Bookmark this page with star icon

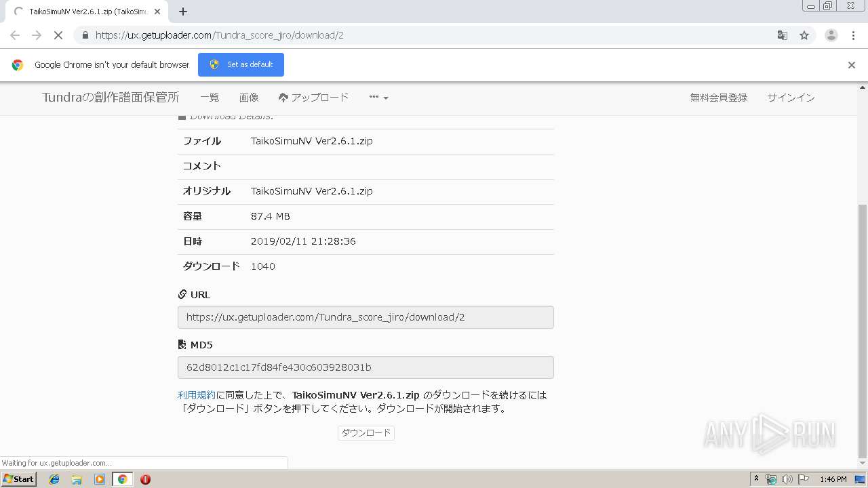[804, 35]
